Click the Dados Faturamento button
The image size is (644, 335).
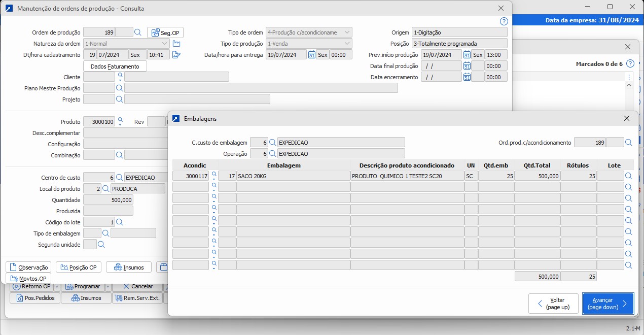(x=115, y=66)
